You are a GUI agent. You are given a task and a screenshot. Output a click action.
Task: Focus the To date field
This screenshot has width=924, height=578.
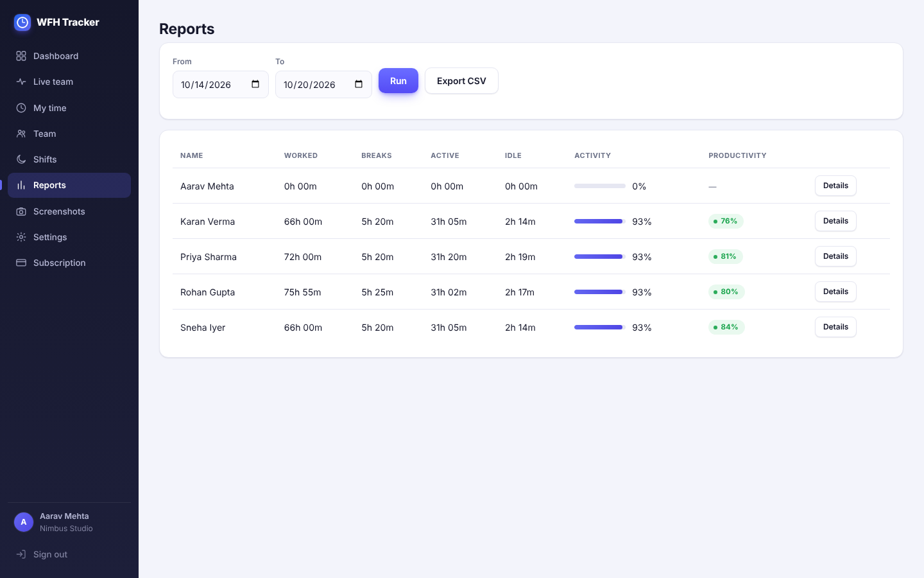[x=323, y=84]
